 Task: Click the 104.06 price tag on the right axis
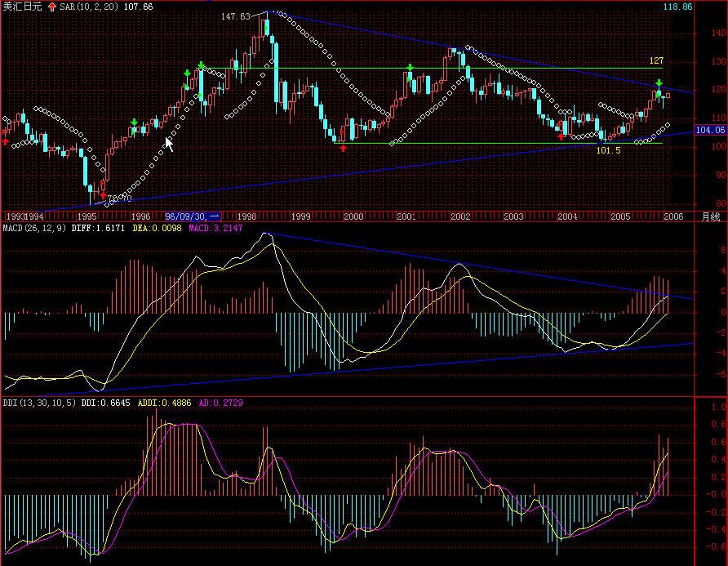click(710, 130)
